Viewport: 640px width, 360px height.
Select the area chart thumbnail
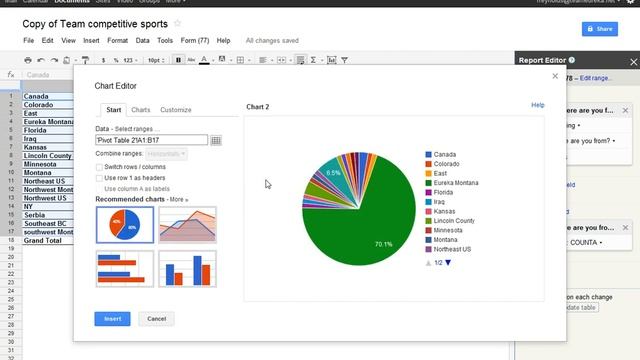click(188, 225)
